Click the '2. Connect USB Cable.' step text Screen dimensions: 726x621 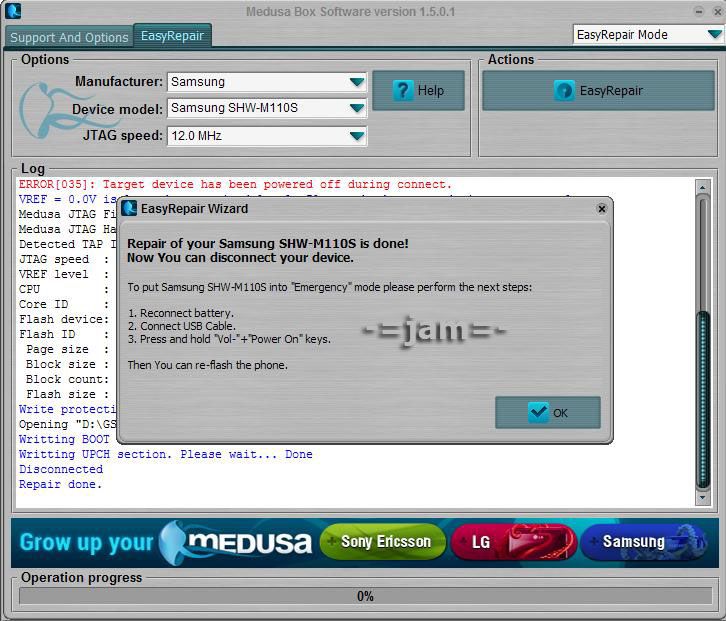click(182, 326)
